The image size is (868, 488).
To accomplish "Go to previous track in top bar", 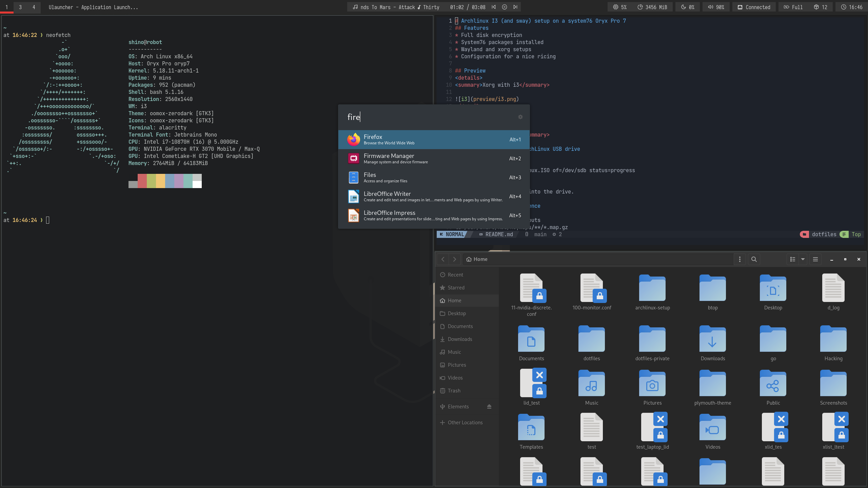I will 494,7.
